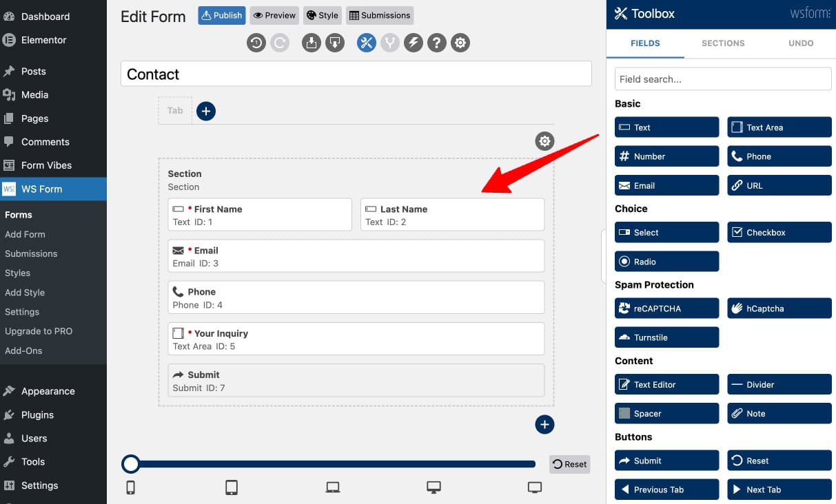This screenshot has width=836, height=504.
Task: Click the Redo circular icon
Action: (279, 43)
